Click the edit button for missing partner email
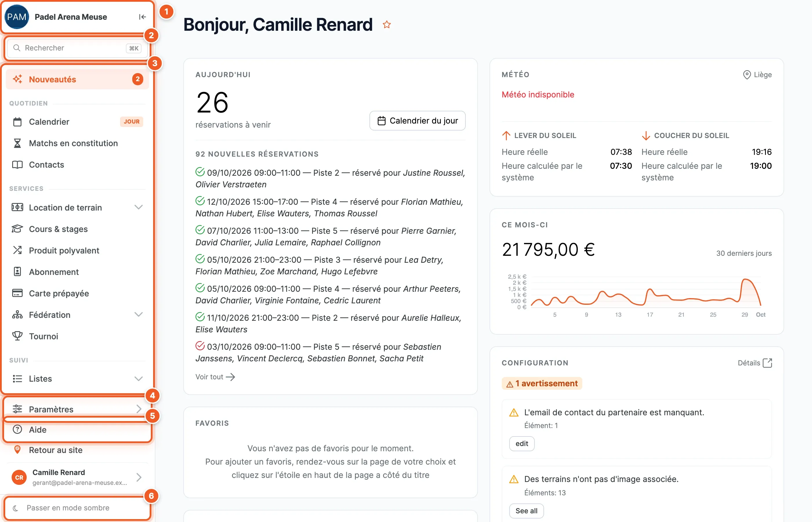812x522 pixels. pos(522,444)
